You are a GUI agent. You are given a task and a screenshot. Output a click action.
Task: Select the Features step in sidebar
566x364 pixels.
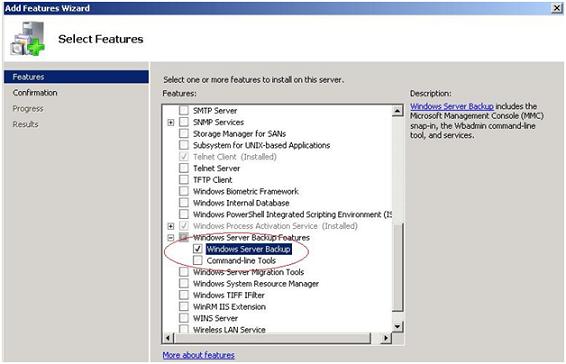(76, 77)
